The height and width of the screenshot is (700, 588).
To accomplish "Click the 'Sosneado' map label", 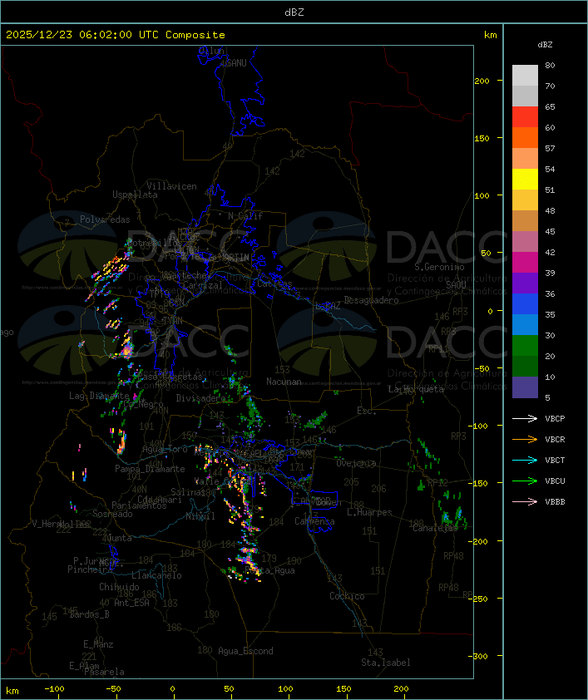I will pos(112,514).
